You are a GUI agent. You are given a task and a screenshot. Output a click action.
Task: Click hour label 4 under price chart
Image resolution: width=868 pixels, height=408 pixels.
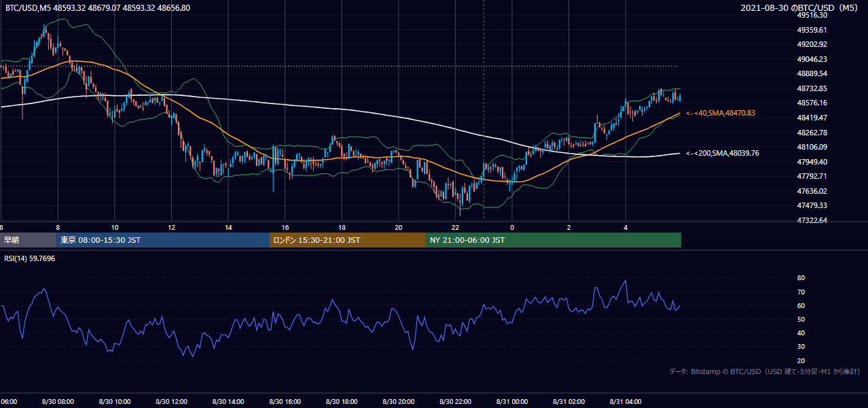(626, 227)
